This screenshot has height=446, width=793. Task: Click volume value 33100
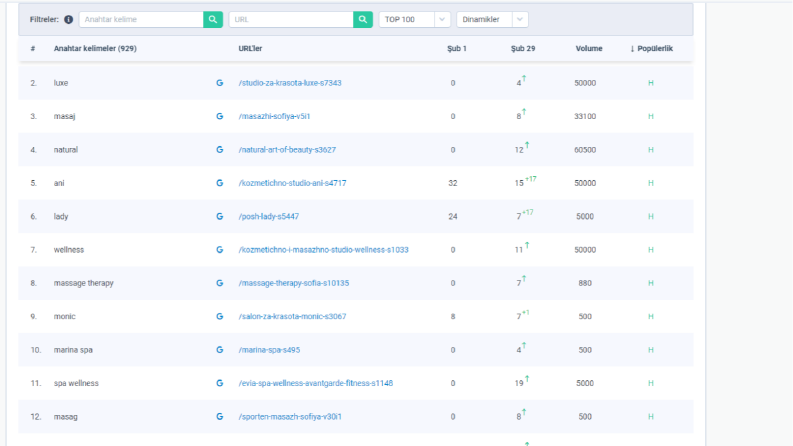point(585,116)
